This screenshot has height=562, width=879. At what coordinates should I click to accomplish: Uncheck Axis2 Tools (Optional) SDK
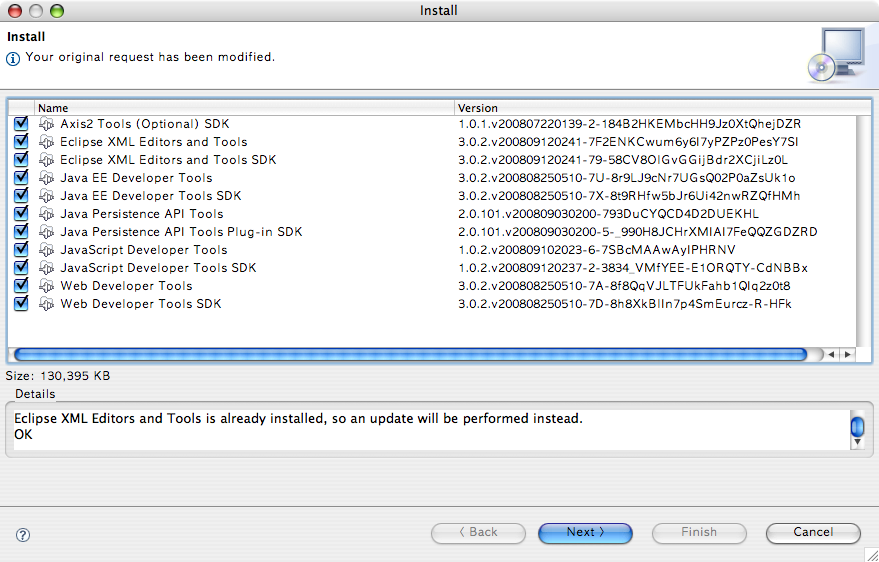pyautogui.click(x=21, y=123)
